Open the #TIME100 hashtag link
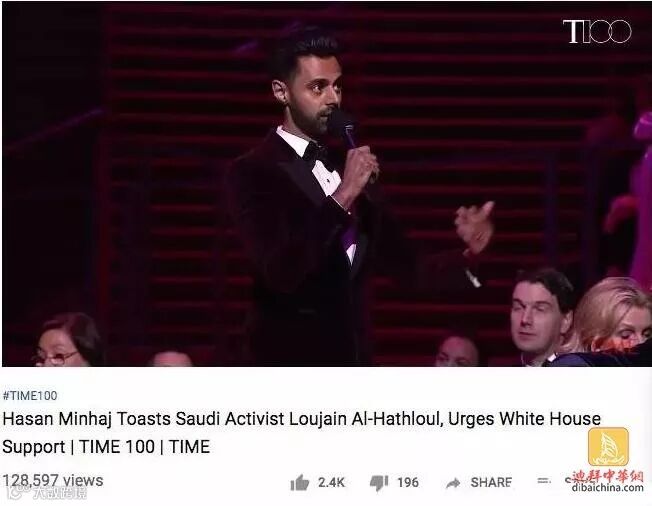 coord(30,395)
